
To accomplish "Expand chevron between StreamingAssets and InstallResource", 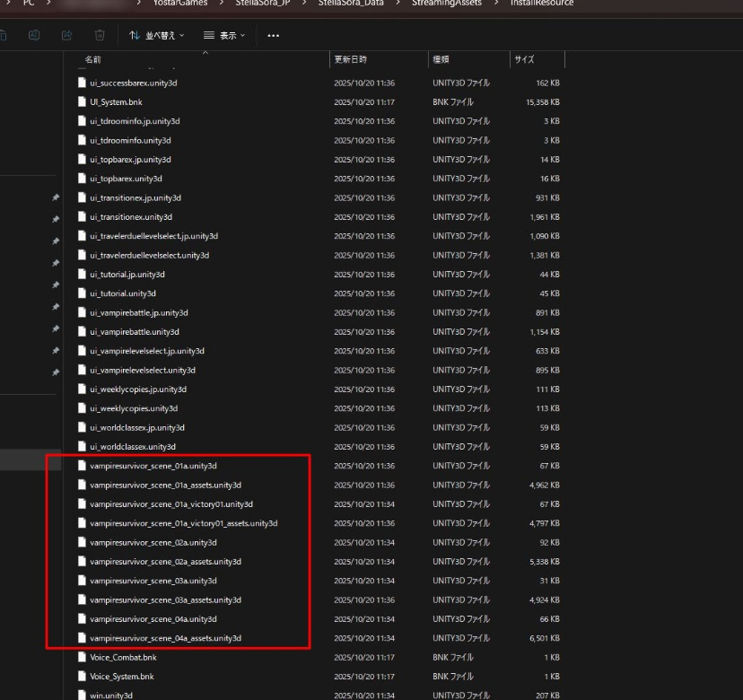I will tap(490, 4).
